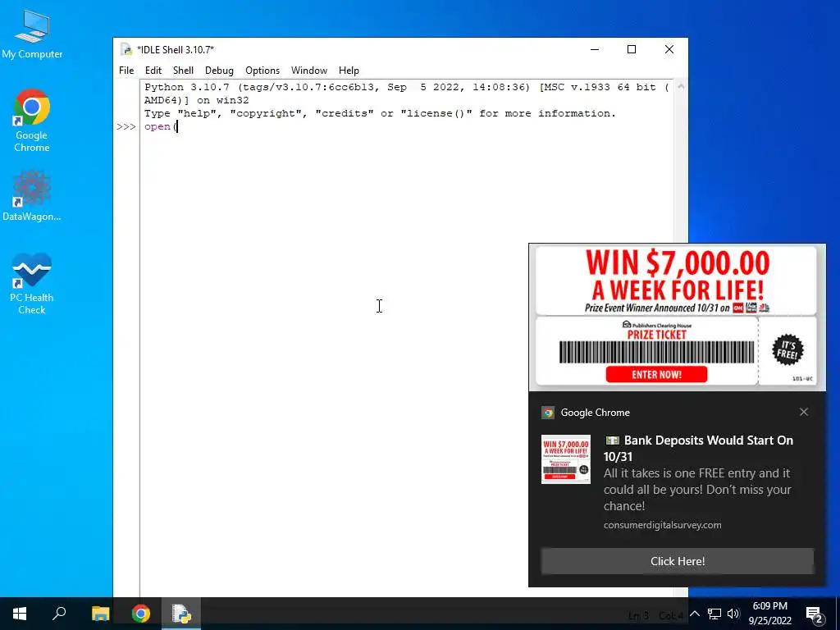Open the Action Center notifications icon
Image resolution: width=840 pixels, height=630 pixels.
[x=815, y=614]
